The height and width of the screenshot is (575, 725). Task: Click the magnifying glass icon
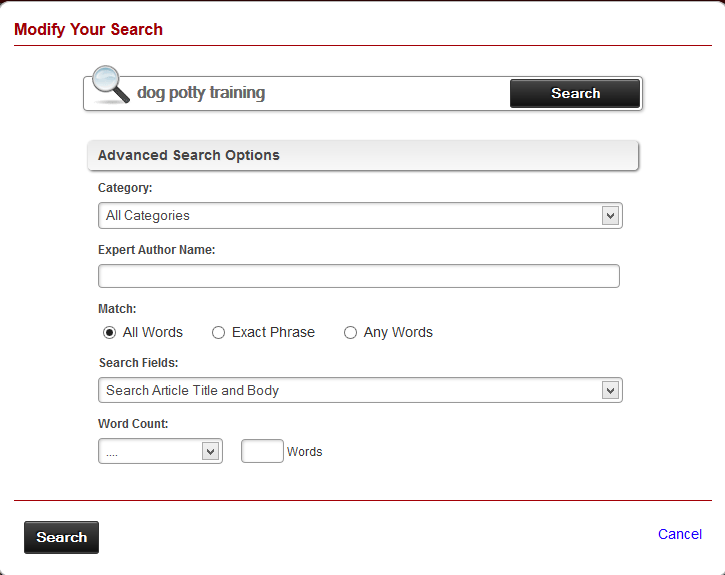(x=110, y=86)
